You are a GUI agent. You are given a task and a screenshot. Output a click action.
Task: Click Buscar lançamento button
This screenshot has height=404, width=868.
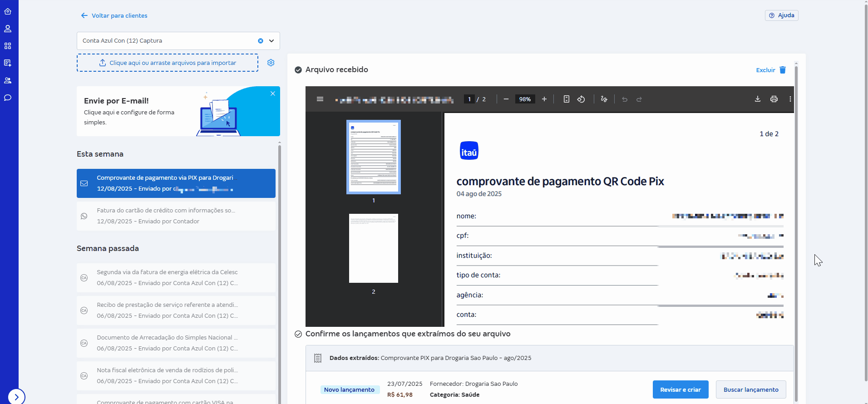pos(751,389)
